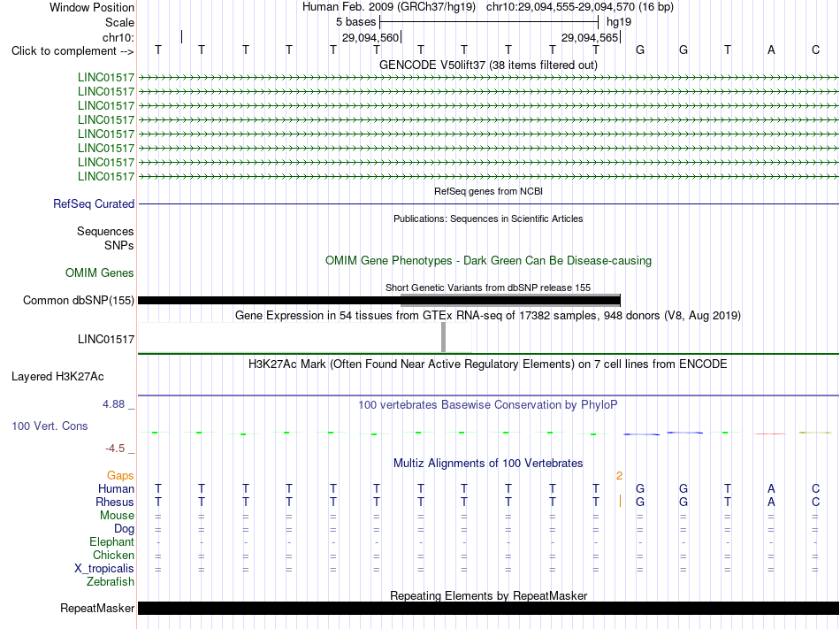Click the Gaps row label
Screen dimensions: 840x629
click(120, 475)
